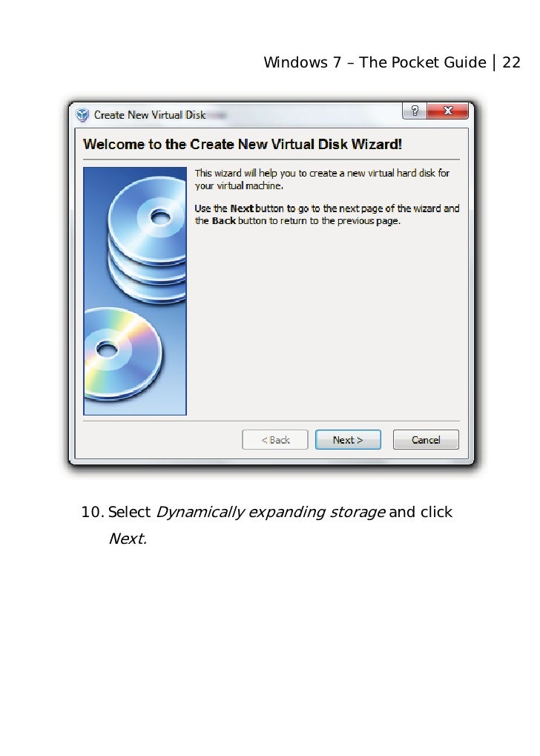
Task: Click the paragraph starting 'This wizard will help you'
Action: pyautogui.click(x=322, y=180)
